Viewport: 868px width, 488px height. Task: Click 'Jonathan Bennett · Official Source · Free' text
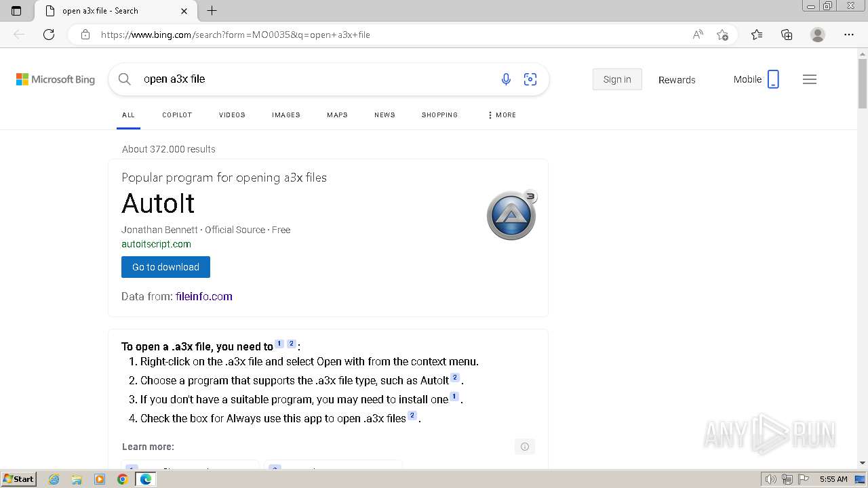205,230
